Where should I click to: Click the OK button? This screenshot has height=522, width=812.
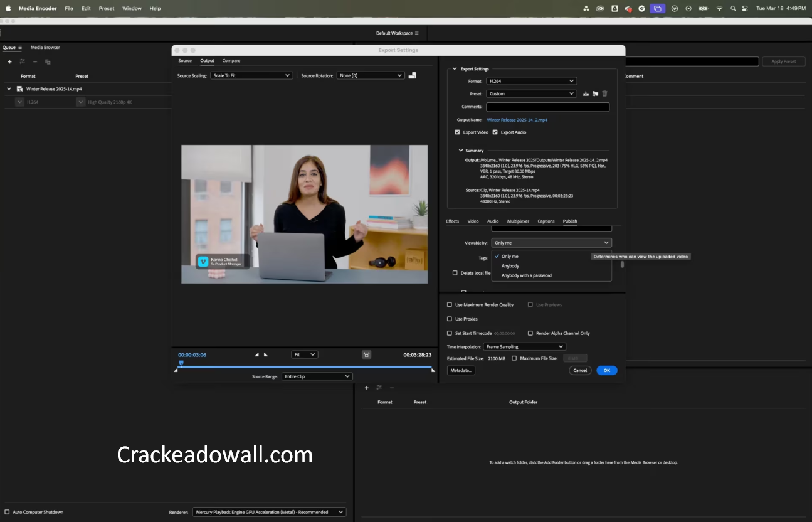pyautogui.click(x=607, y=370)
